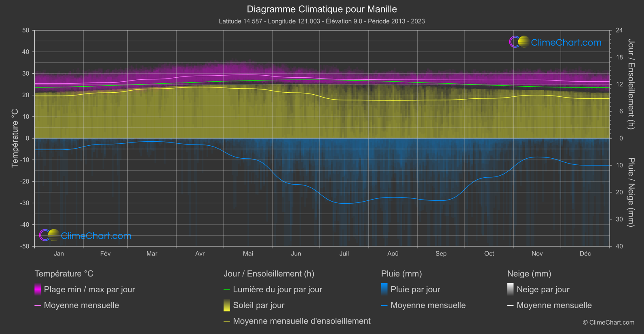Click the 'Déc' month axis label

[x=585, y=253]
